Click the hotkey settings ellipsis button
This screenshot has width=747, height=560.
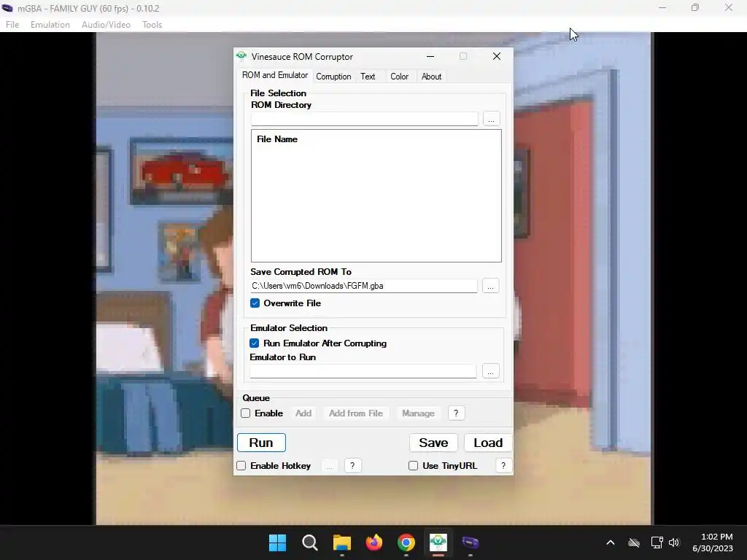click(x=329, y=466)
